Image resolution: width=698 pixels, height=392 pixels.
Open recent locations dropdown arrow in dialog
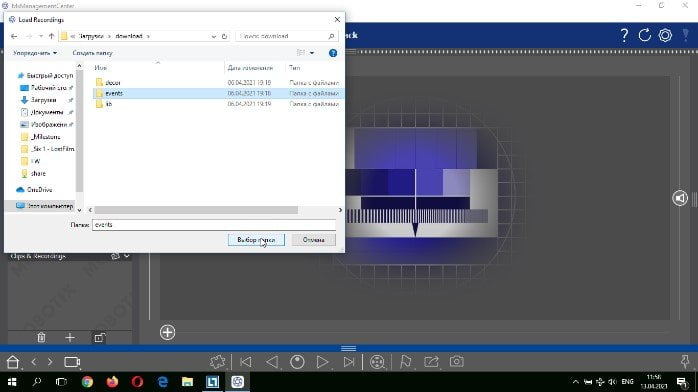click(x=41, y=36)
